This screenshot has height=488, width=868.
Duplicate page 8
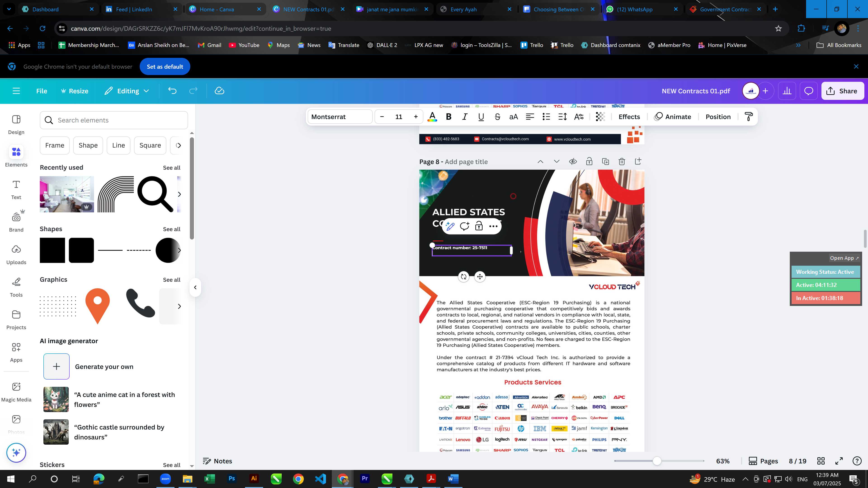pos(606,162)
